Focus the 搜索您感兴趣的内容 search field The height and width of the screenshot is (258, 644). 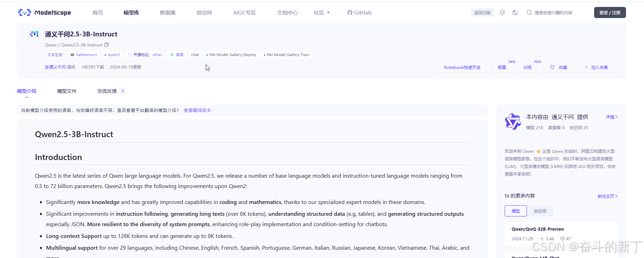pyautogui.click(x=553, y=12)
